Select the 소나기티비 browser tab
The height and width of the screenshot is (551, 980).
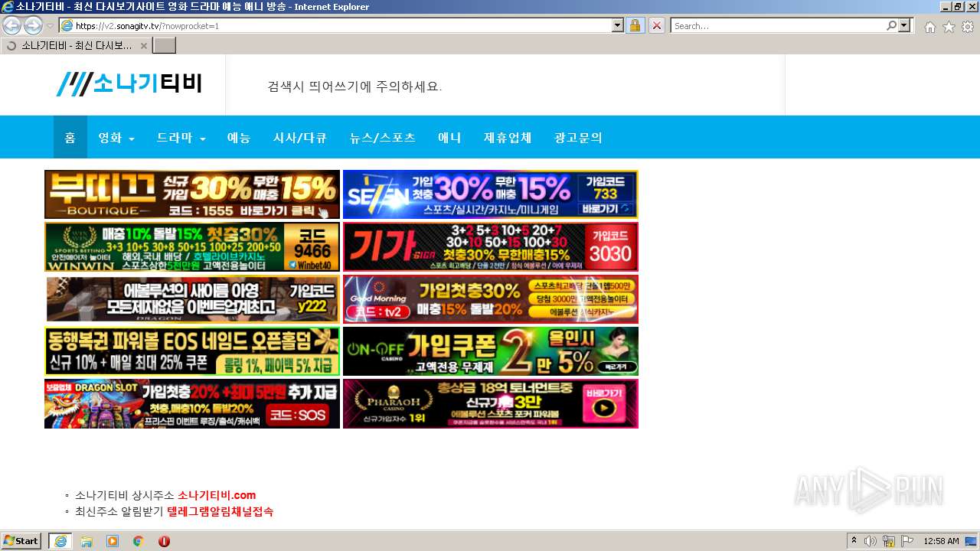pyautogui.click(x=76, y=45)
